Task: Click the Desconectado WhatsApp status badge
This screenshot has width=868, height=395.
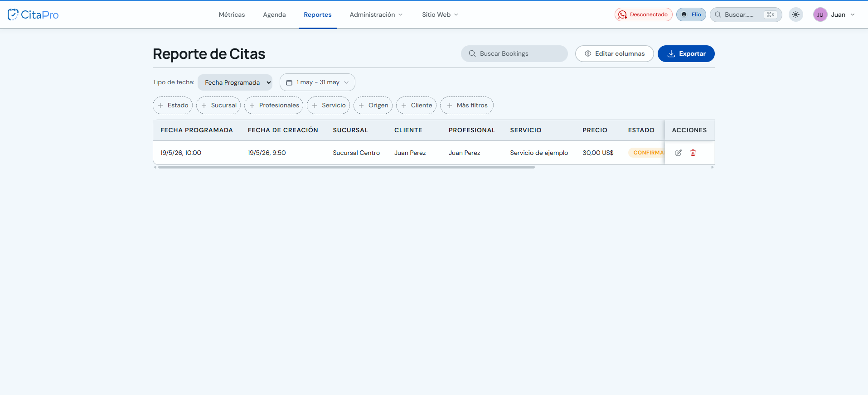Action: 643,14
